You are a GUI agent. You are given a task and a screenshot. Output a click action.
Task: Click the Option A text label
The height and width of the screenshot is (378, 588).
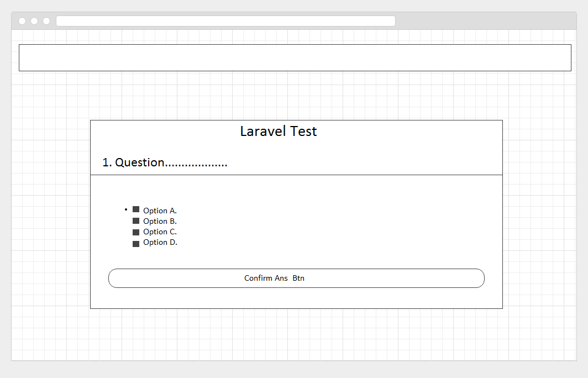160,211
